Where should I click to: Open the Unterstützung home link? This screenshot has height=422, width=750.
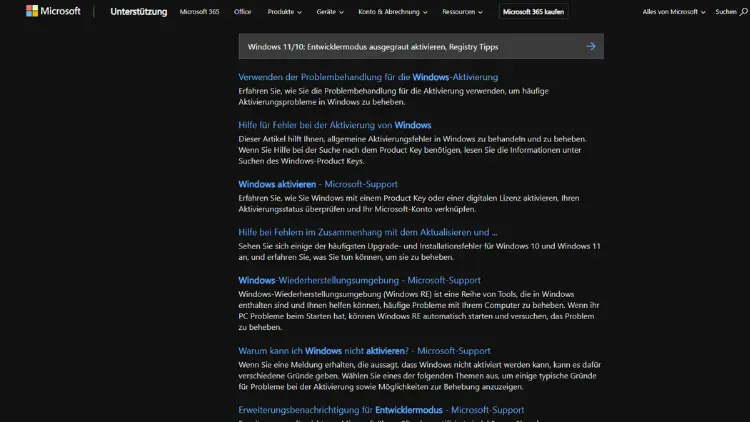pyautogui.click(x=139, y=11)
